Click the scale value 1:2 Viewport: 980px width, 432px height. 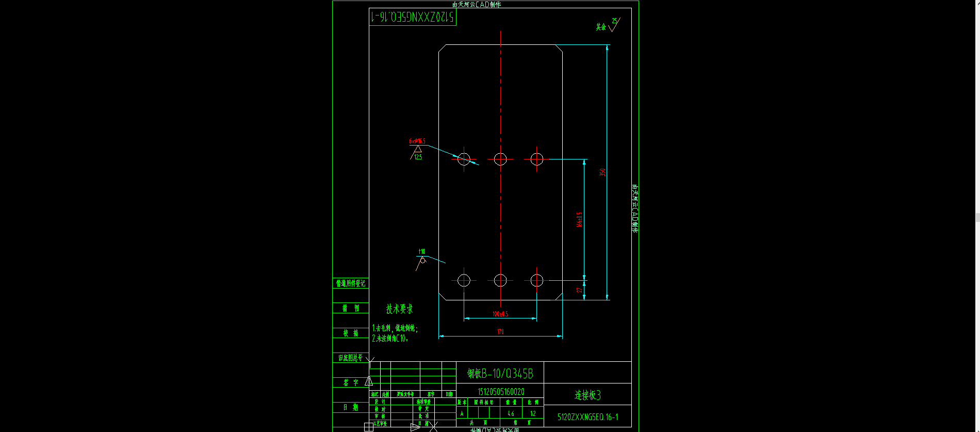tap(533, 413)
